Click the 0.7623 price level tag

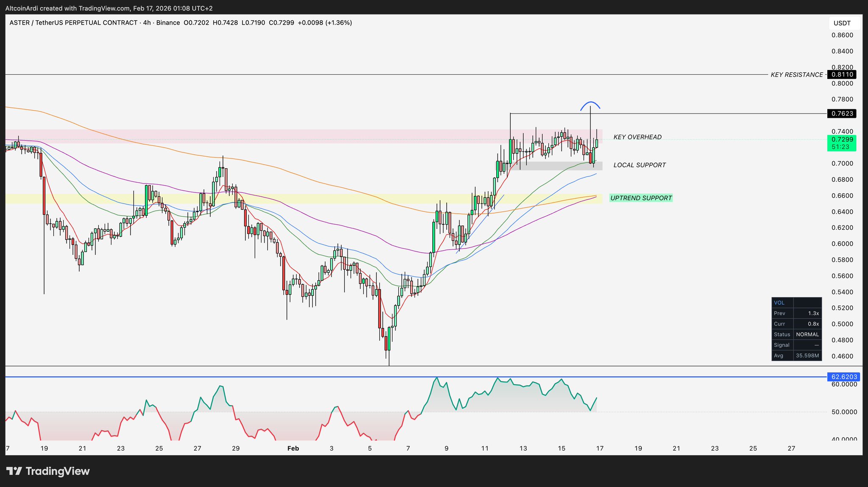click(x=842, y=114)
